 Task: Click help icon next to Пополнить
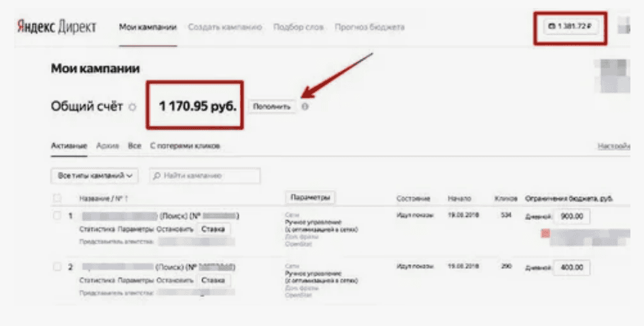coord(305,107)
